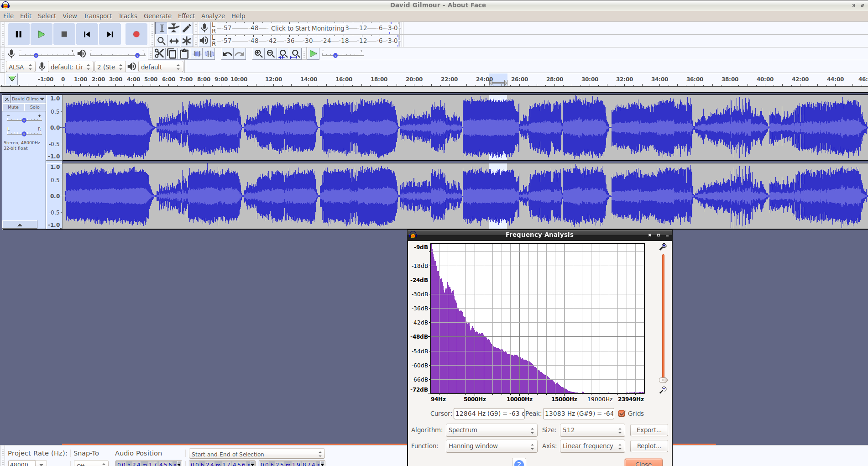Select the Selection (I-beam) tool
Image resolution: width=868 pixels, height=466 pixels.
click(161, 28)
